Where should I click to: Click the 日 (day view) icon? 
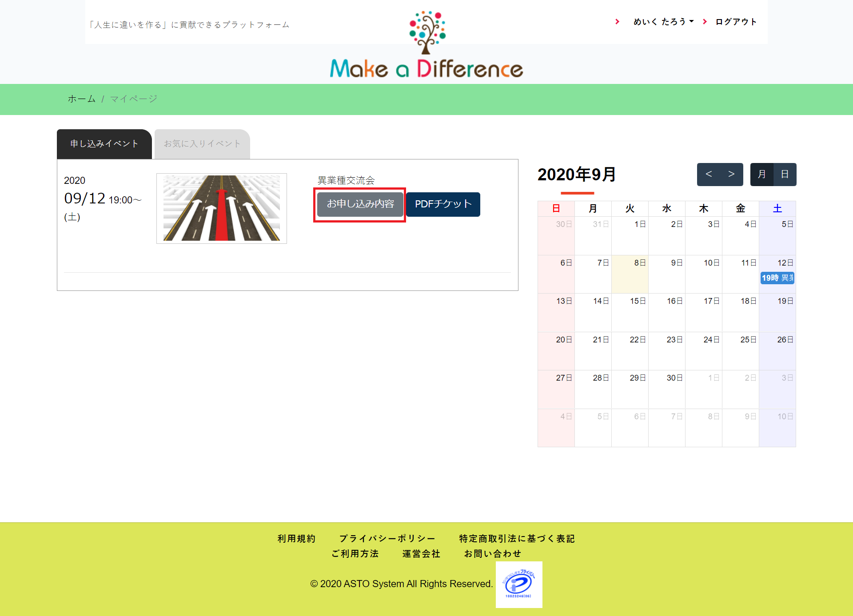pos(784,174)
